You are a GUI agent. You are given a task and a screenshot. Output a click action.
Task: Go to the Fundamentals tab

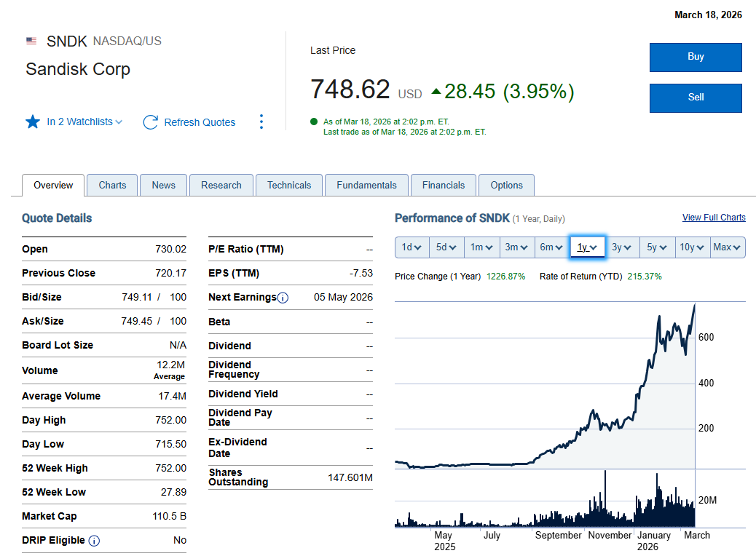click(366, 186)
